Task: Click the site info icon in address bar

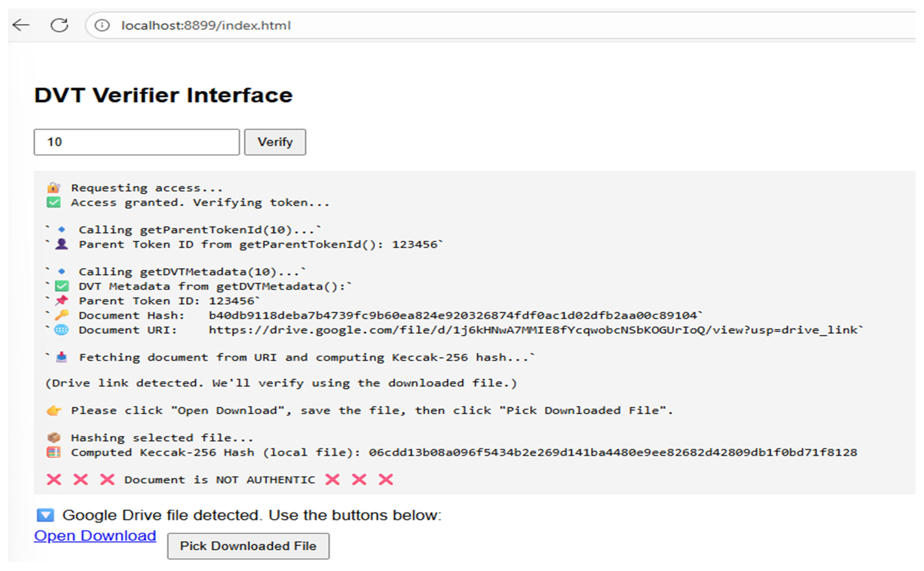Action: coord(102,25)
